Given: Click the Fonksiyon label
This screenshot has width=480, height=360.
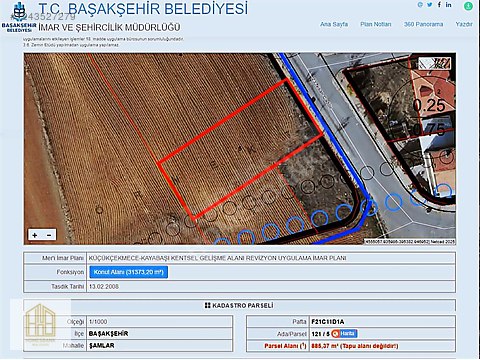Looking at the screenshot, I should click(70, 272).
